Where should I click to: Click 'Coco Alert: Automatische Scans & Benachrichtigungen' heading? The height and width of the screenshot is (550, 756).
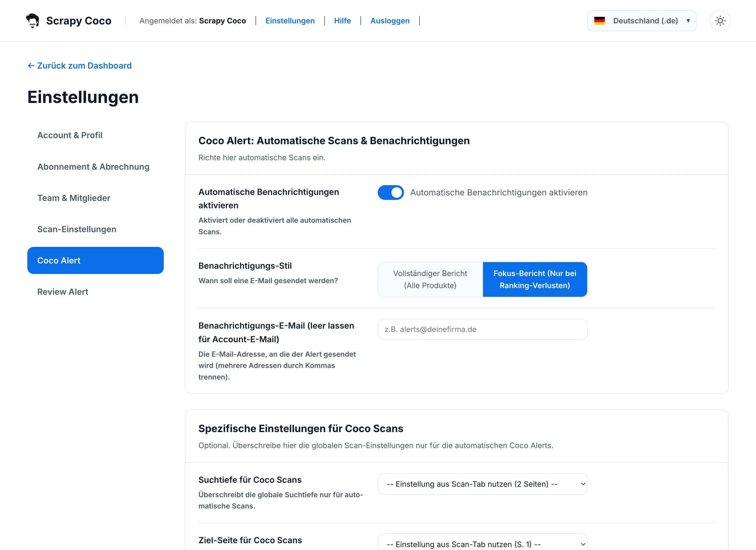coord(334,141)
